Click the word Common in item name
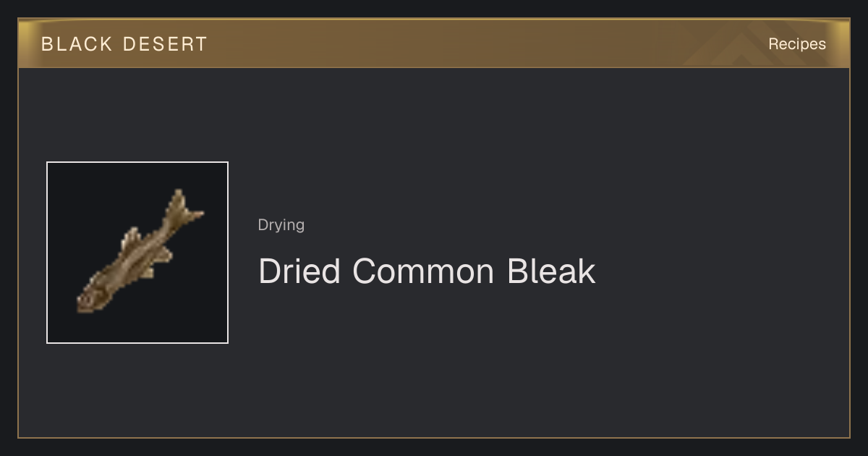 (x=423, y=271)
